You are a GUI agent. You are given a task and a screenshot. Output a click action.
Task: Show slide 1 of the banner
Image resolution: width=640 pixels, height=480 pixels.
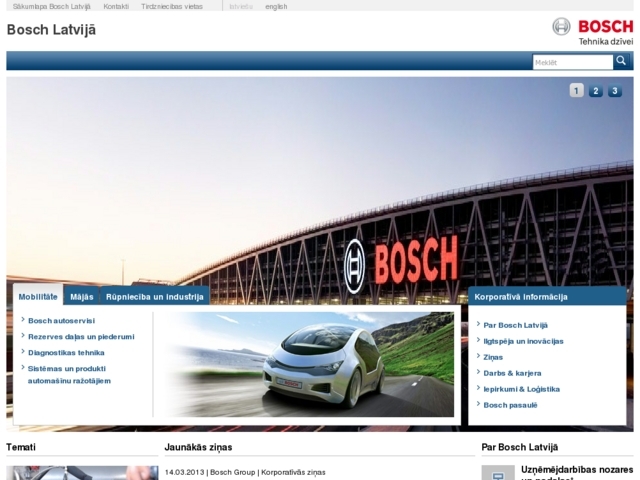(x=576, y=91)
